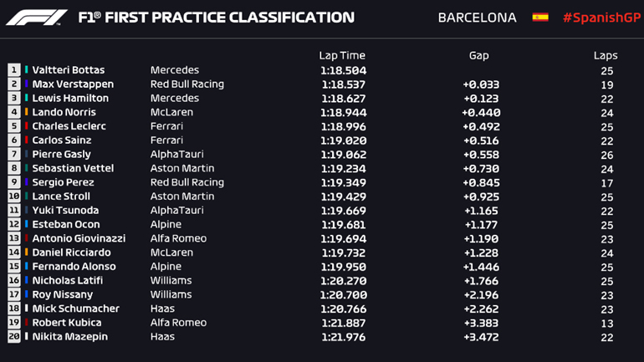The image size is (644, 362).
Task: Click the Laps column header
Action: click(x=606, y=55)
